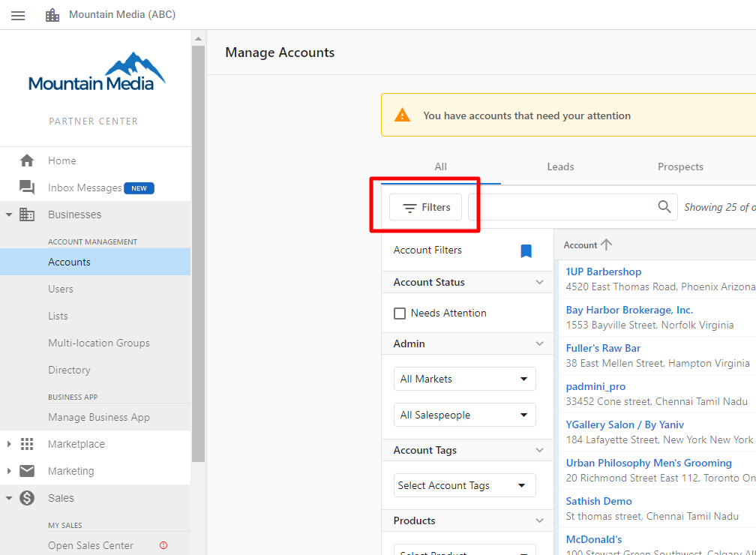The width and height of the screenshot is (756, 555).
Task: Open Inbox Messages in the sidebar
Action: tap(95, 187)
